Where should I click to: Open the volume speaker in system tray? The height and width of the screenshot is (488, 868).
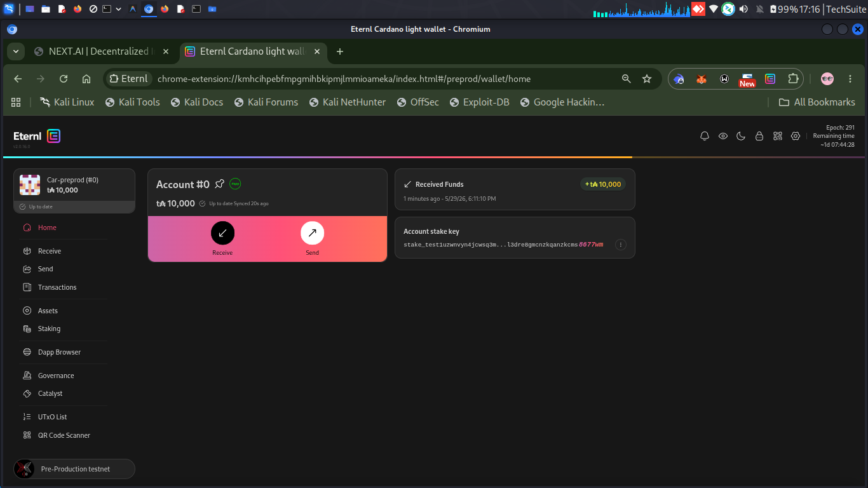click(743, 9)
